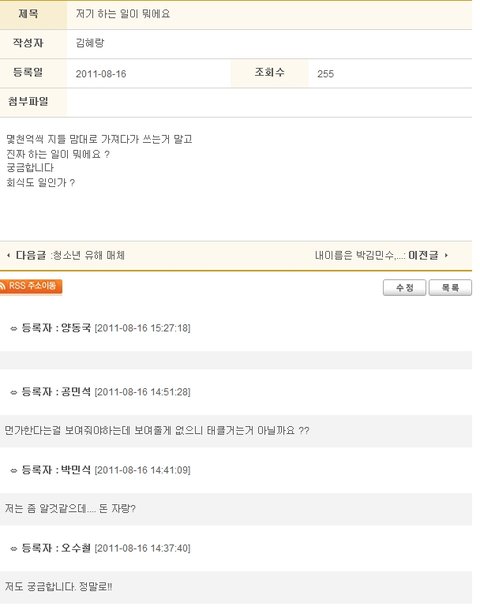Select commenter name 양동국
This screenshot has width=480, height=610.
tap(76, 328)
